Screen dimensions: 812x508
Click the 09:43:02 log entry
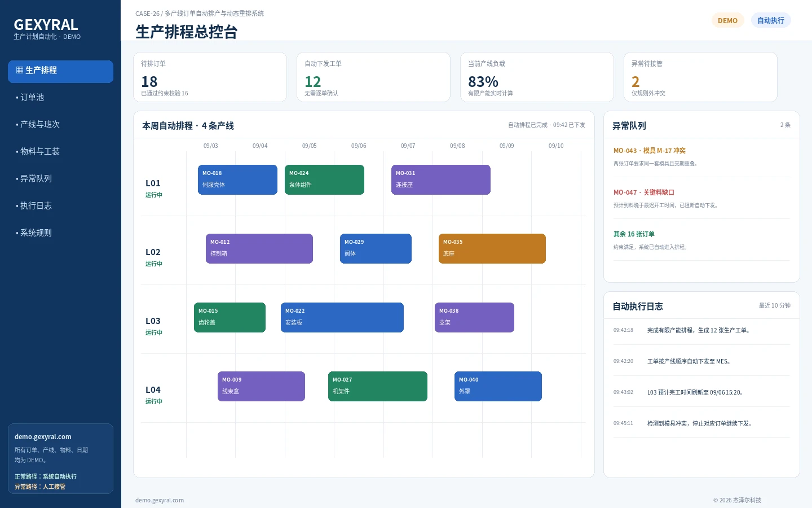pos(701,392)
